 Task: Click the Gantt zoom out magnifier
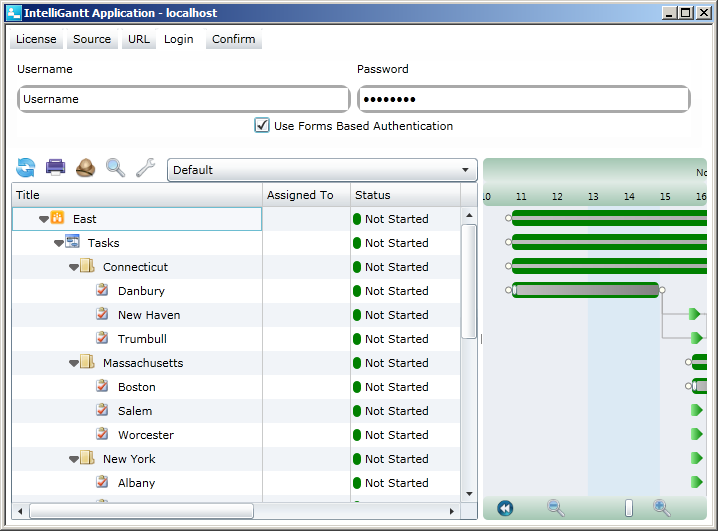pyautogui.click(x=555, y=508)
